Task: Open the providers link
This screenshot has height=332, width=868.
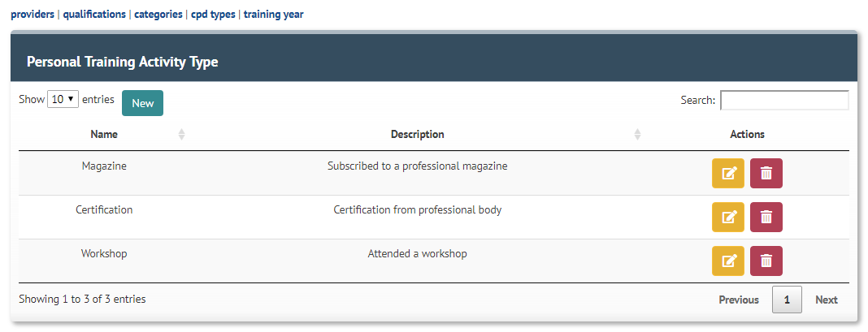Action: (x=33, y=15)
